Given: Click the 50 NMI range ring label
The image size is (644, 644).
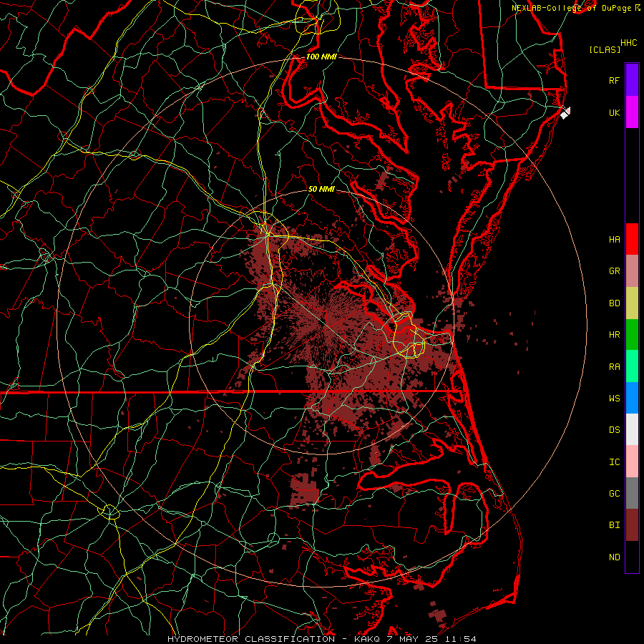Looking at the screenshot, I should (x=321, y=190).
